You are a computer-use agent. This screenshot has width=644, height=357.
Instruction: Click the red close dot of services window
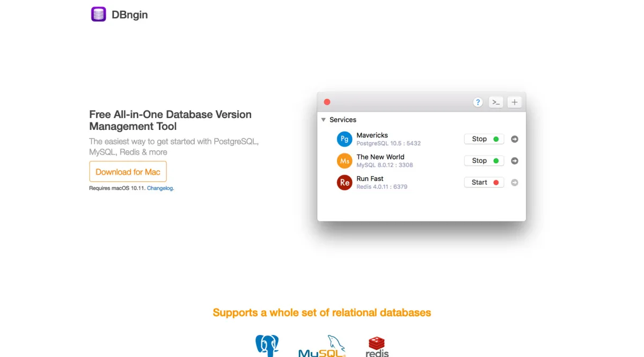[327, 102]
